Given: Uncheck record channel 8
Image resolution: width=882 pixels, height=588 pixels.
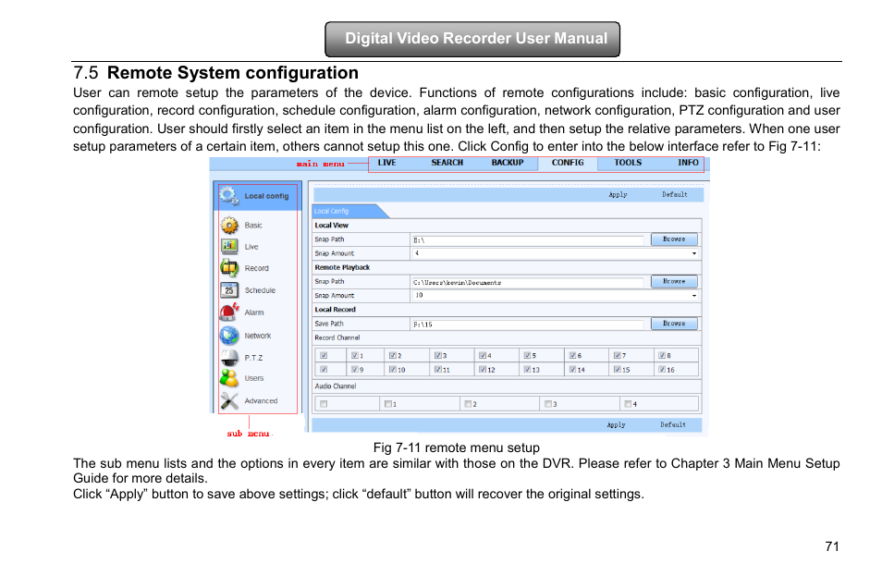Looking at the screenshot, I should pos(662,355).
